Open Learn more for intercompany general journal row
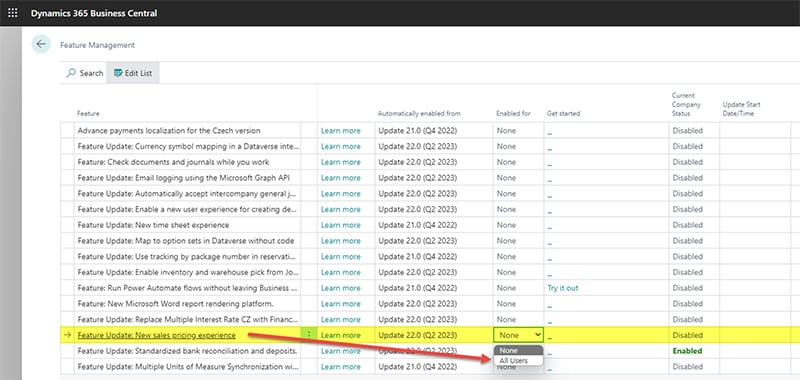 [341, 194]
